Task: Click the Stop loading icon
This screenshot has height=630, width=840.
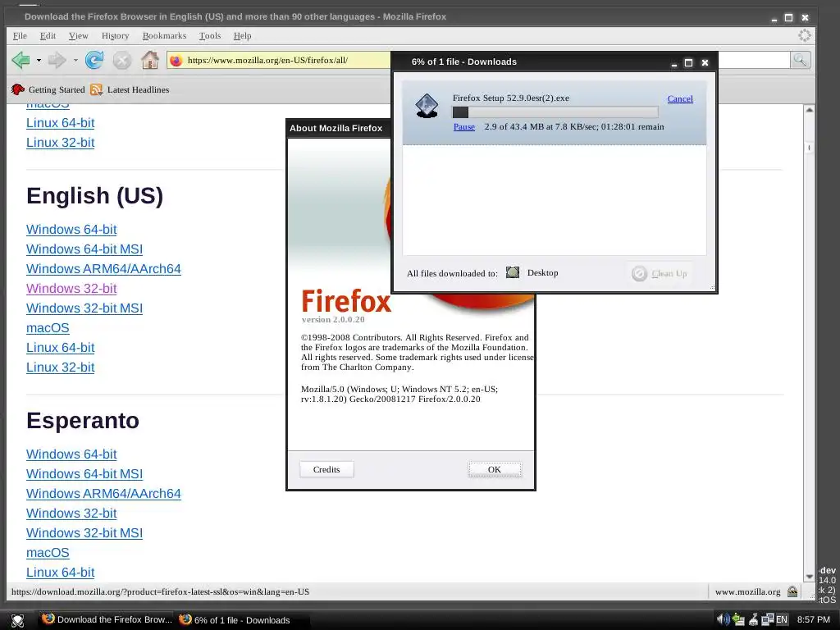Action: point(122,61)
